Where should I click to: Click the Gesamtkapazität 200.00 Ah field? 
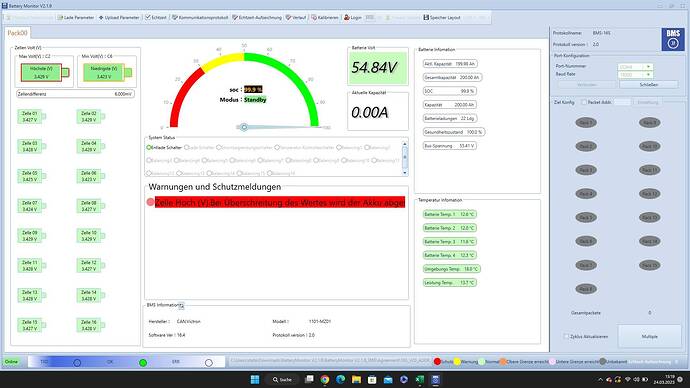coord(452,77)
